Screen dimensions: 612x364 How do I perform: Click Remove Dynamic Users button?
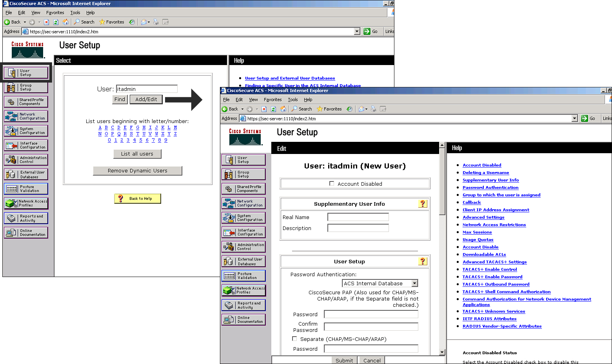pyautogui.click(x=138, y=170)
